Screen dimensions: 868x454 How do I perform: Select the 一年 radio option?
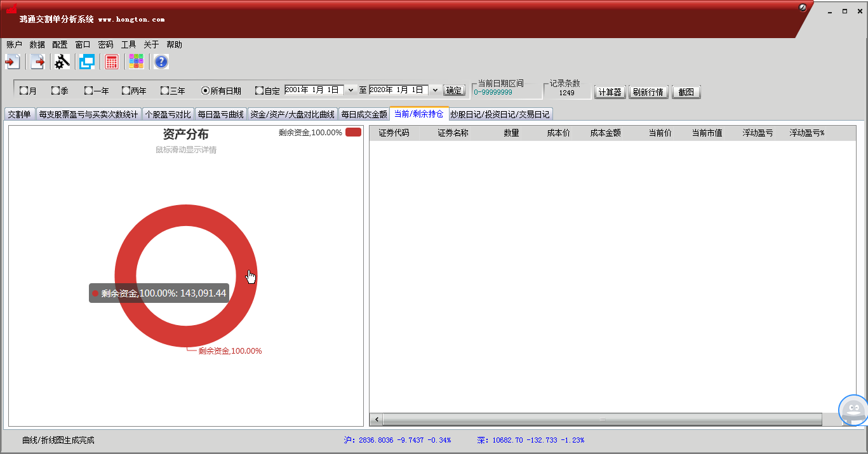tap(97, 91)
